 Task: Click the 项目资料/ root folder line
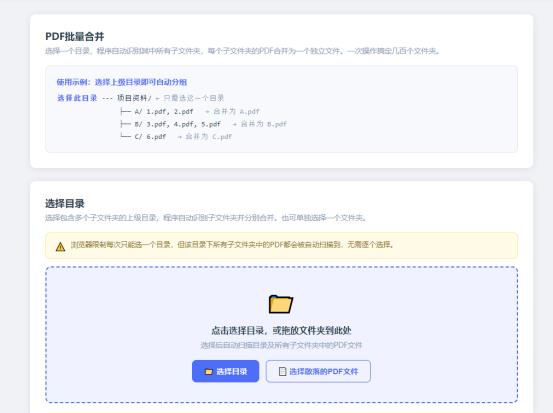pyautogui.click(x=134, y=98)
